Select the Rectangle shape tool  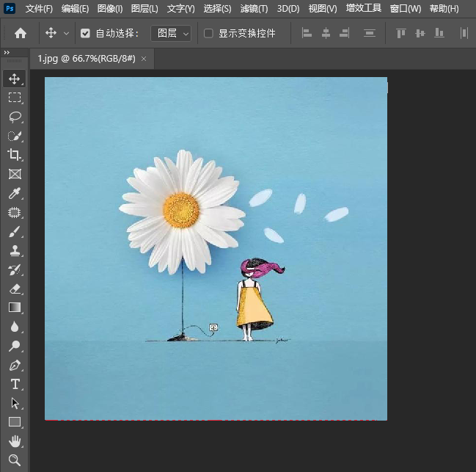pyautogui.click(x=14, y=422)
